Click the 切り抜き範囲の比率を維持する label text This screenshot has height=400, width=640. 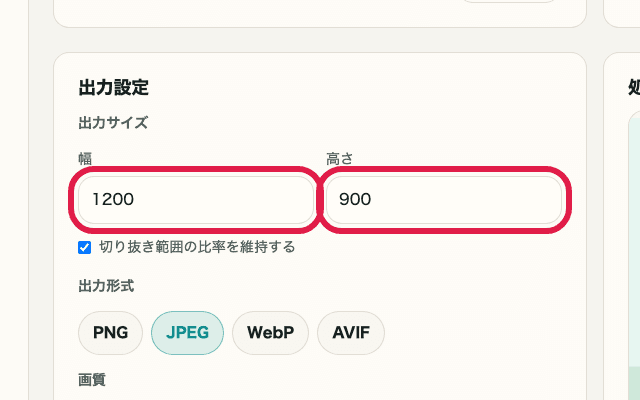point(197,247)
